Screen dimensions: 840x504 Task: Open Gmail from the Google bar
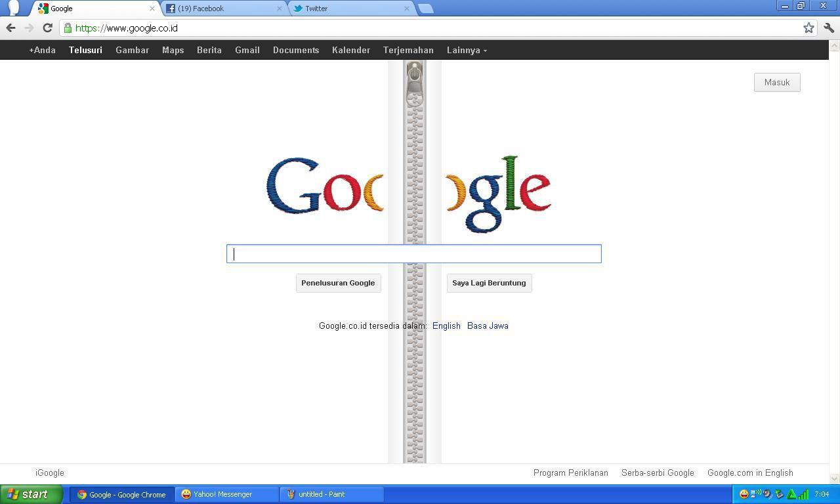(x=247, y=50)
